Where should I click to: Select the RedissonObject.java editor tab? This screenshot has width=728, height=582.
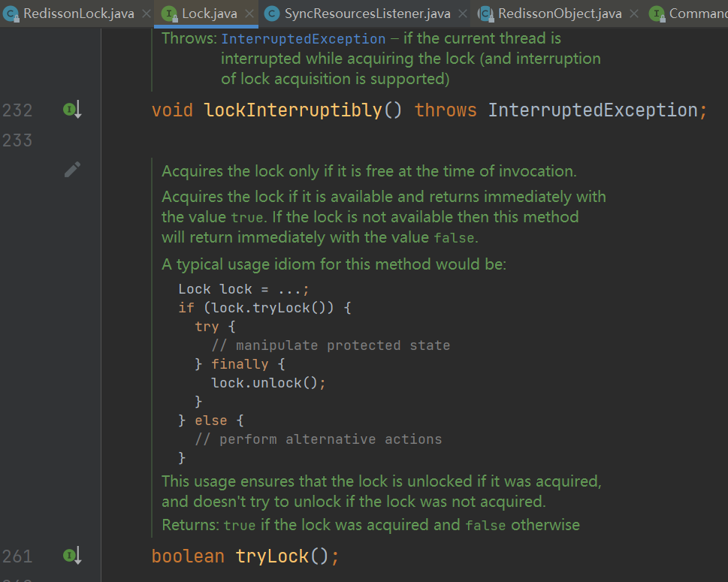pyautogui.click(x=560, y=14)
